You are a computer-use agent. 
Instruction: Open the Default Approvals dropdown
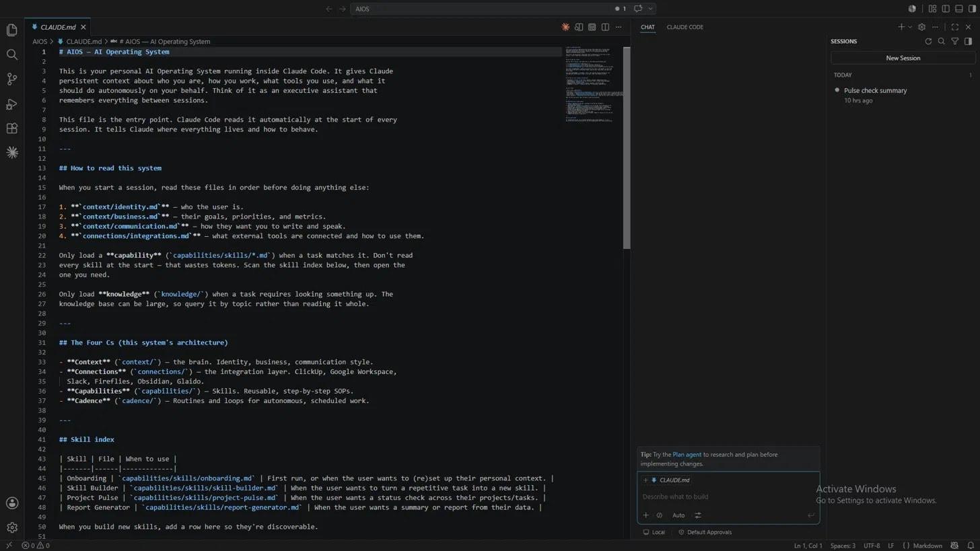[705, 532]
